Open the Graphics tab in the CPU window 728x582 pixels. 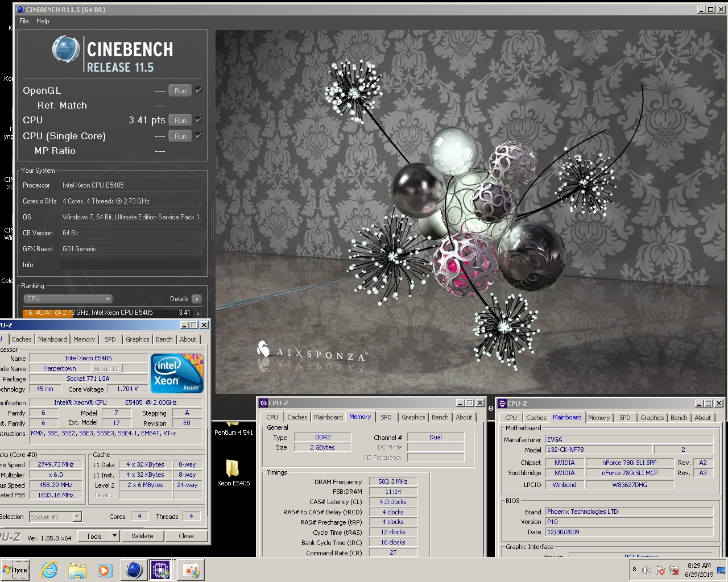138,339
